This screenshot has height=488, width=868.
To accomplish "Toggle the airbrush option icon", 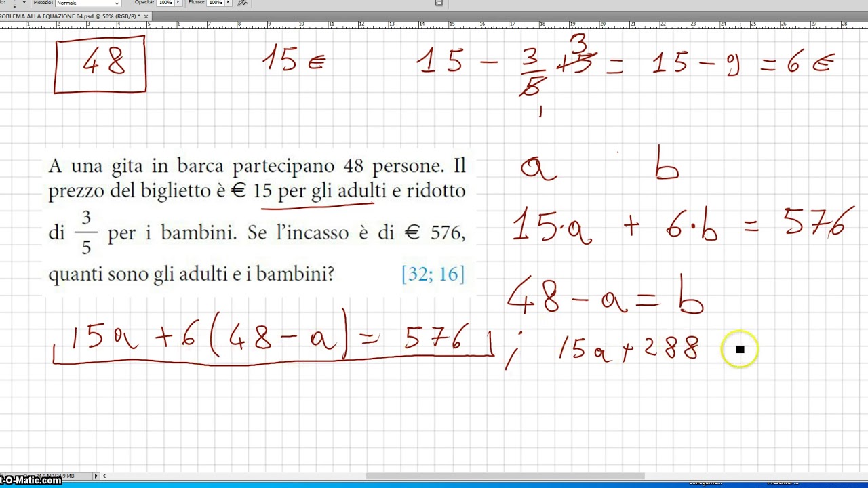I will tap(242, 3).
